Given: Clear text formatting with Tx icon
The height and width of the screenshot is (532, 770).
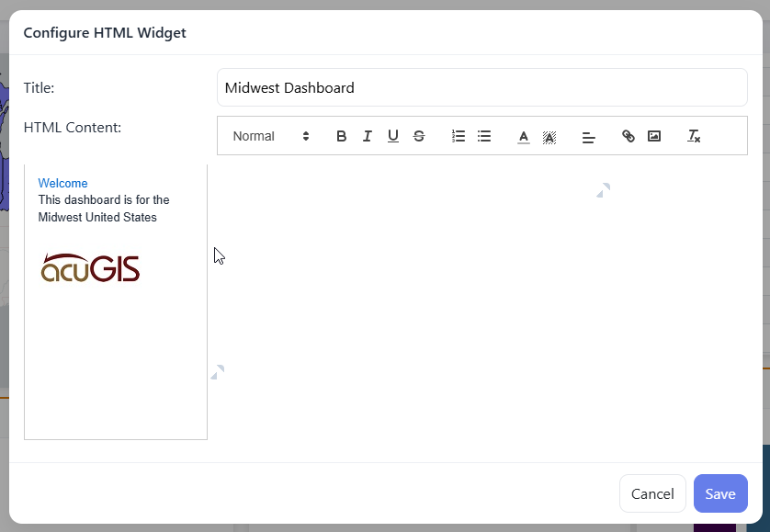Looking at the screenshot, I should pos(694,136).
